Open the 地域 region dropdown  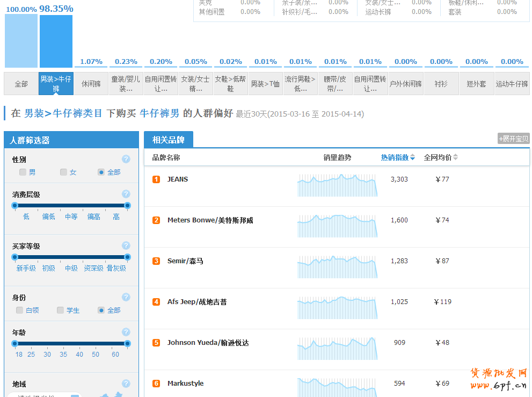pos(75,396)
